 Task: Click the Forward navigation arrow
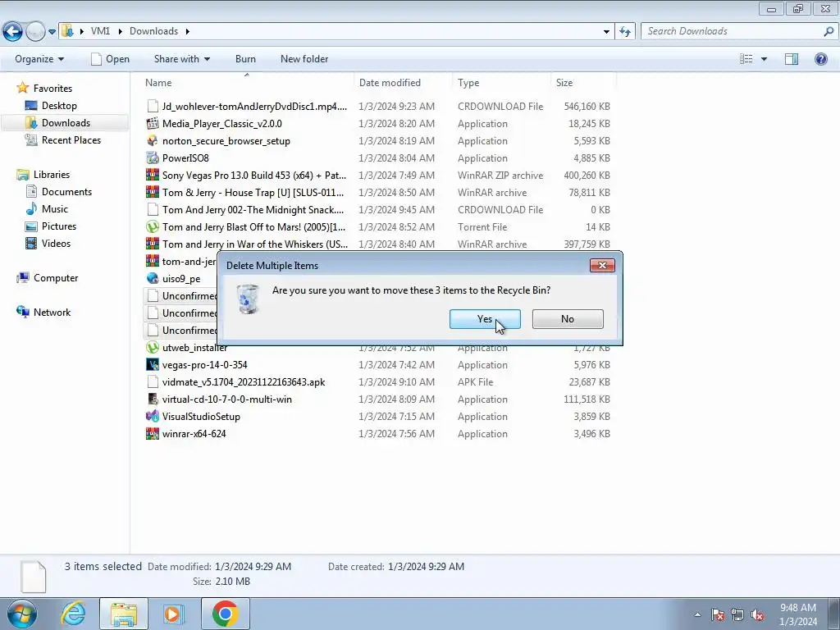tap(35, 32)
